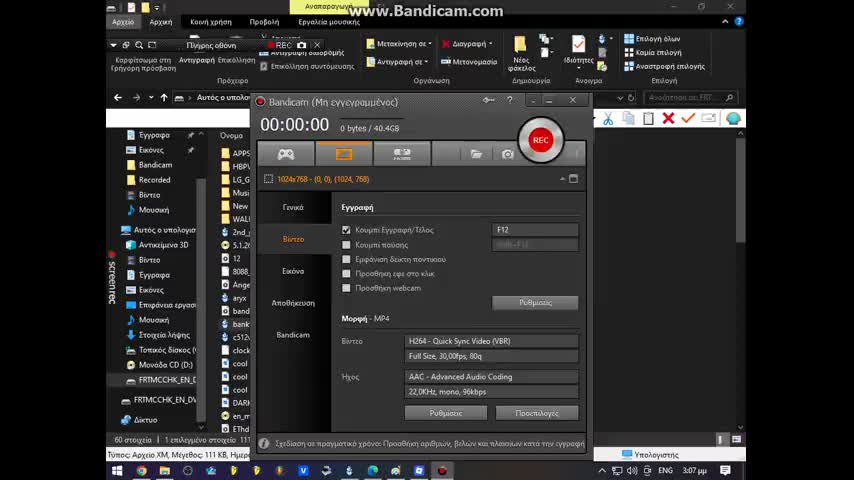The width and height of the screenshot is (854, 480).
Task: Open Γενικά settings tab
Action: [x=293, y=207]
